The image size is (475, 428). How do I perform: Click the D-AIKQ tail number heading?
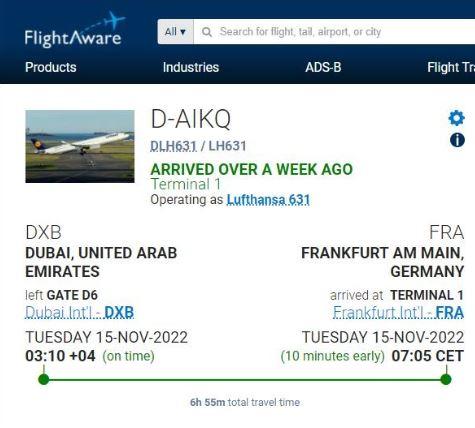pyautogui.click(x=191, y=119)
